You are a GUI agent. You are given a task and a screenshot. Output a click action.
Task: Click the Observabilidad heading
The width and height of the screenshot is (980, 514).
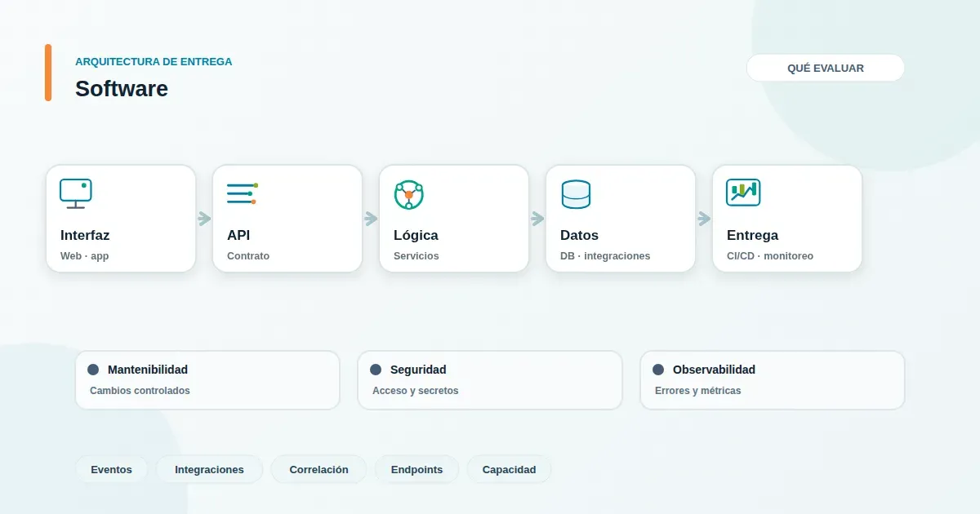click(714, 370)
